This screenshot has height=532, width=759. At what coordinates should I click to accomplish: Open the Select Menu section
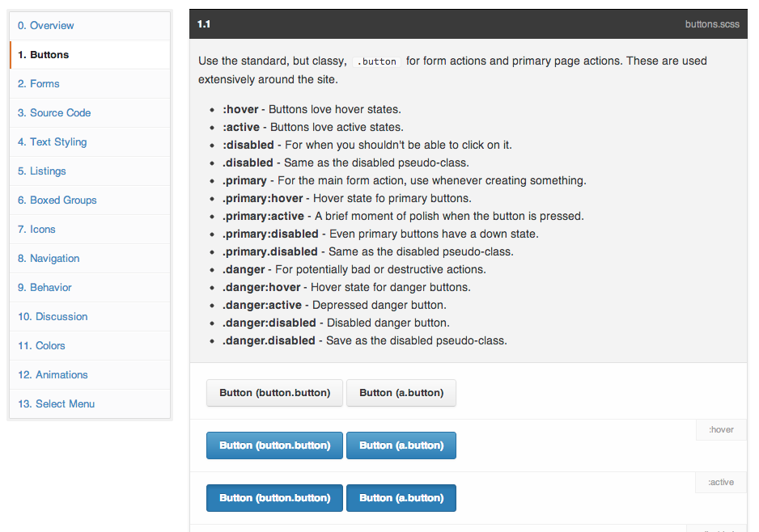pos(57,404)
